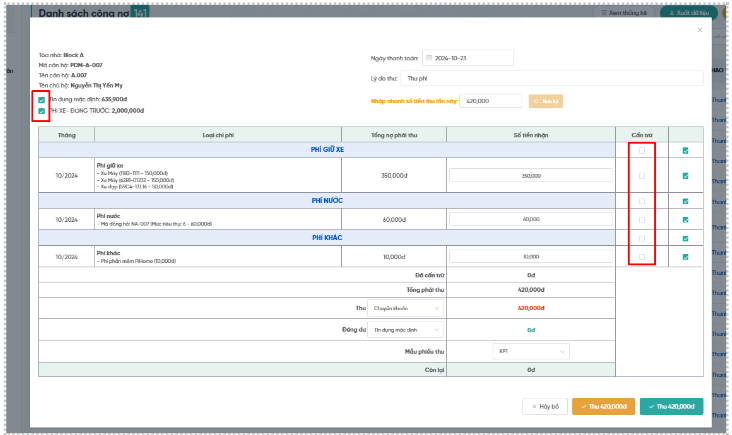This screenshot has width=732, height=435.
Task: Uncheck green selection box in PHÍ NƯỚC header row
Action: [685, 201]
